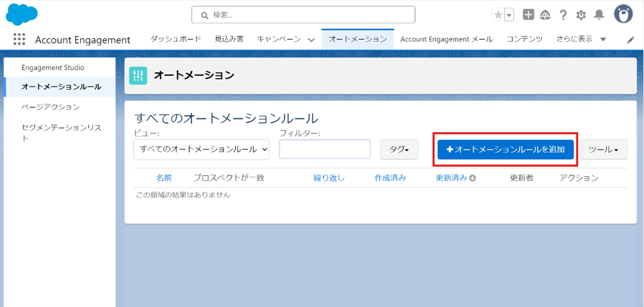Click the favorites star icon

(498, 15)
